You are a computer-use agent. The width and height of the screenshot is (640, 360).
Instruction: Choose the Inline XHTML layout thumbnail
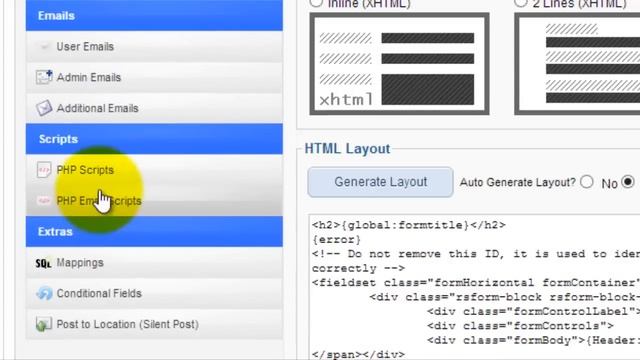click(x=399, y=64)
